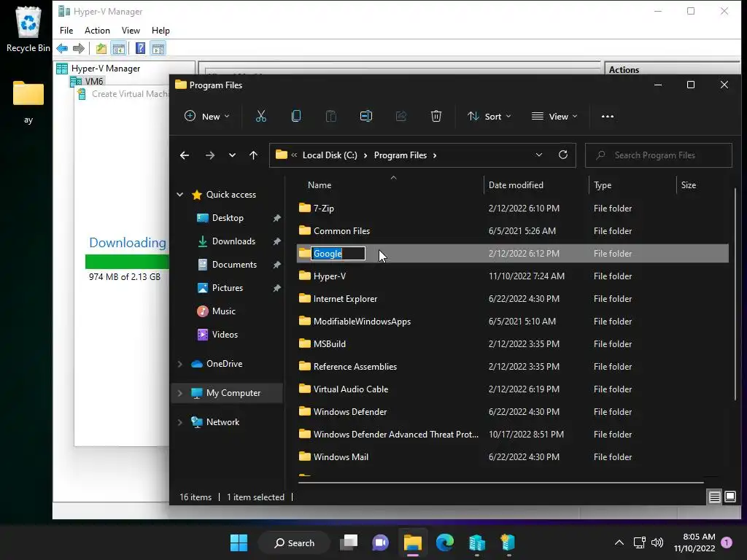
Task: Expand the OneDrive tree node
Action: 180,364
